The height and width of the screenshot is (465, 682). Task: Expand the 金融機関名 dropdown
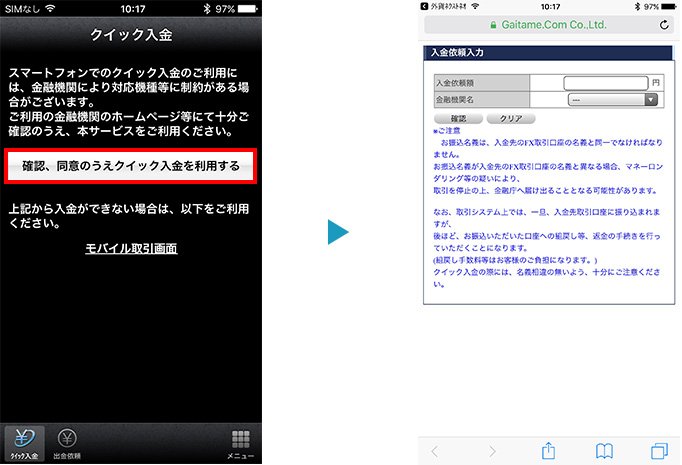(611, 100)
